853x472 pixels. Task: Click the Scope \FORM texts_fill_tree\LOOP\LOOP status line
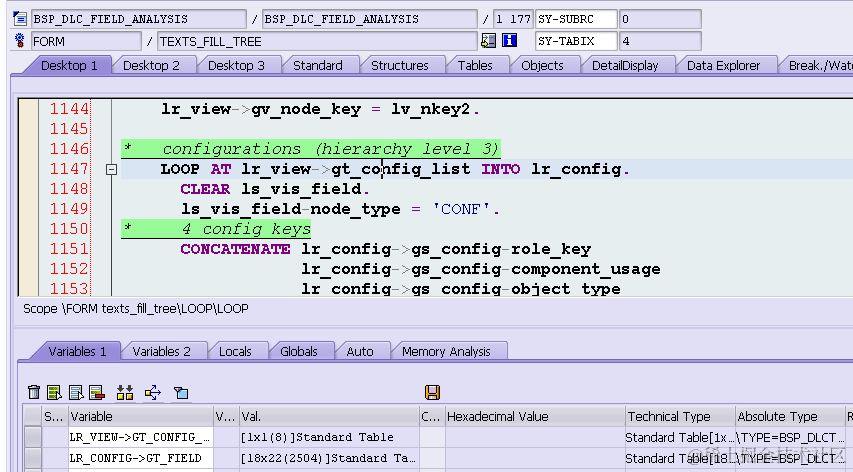point(135,309)
